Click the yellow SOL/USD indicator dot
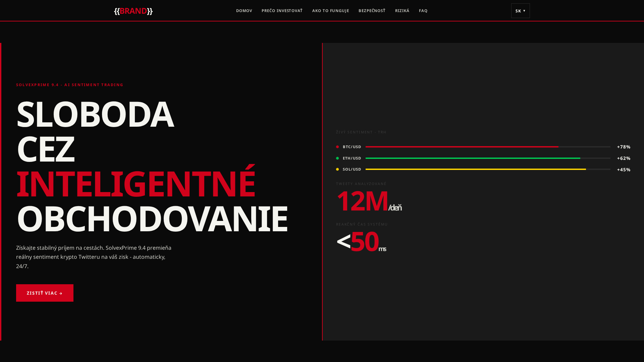This screenshot has height=362, width=644. click(x=337, y=169)
